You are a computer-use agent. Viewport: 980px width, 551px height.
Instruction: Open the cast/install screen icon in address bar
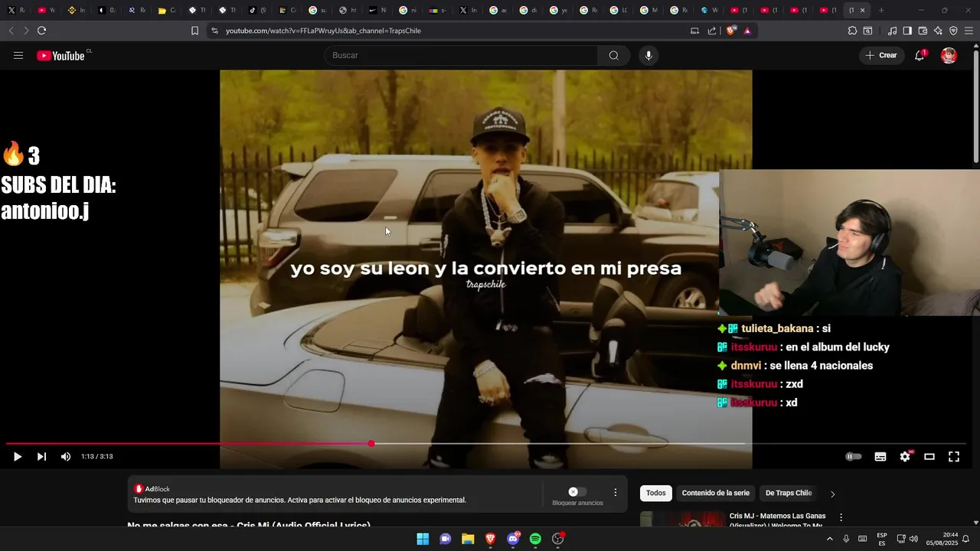click(x=695, y=31)
